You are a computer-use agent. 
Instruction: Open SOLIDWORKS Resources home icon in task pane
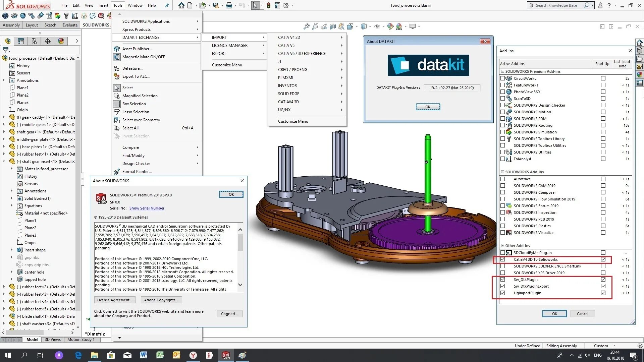tap(640, 43)
